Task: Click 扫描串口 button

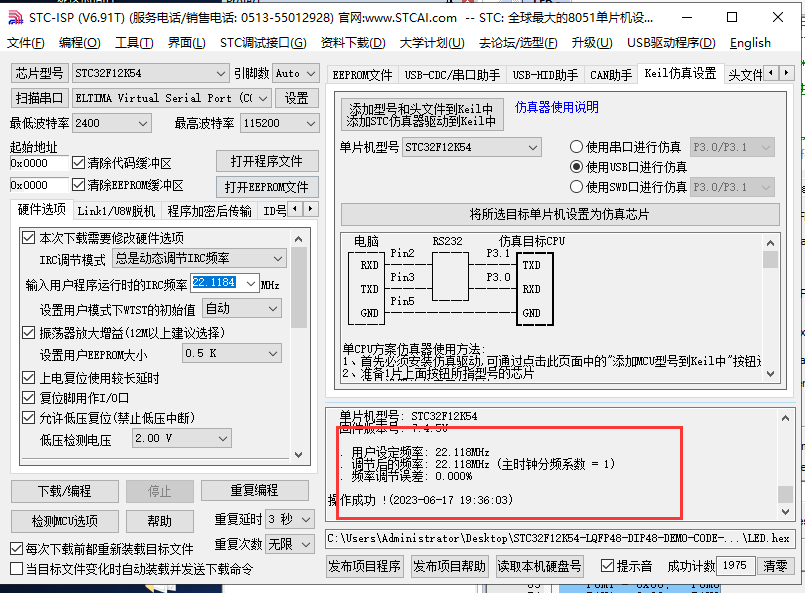Action: (39, 98)
